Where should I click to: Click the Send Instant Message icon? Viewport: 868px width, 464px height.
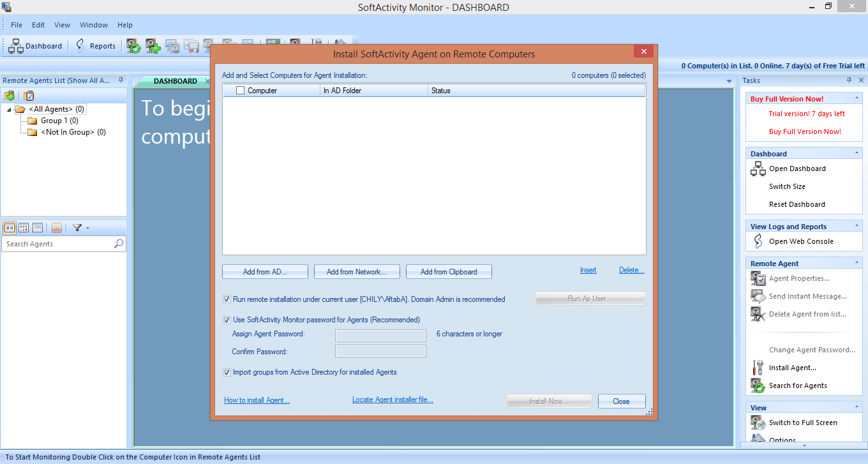[758, 296]
